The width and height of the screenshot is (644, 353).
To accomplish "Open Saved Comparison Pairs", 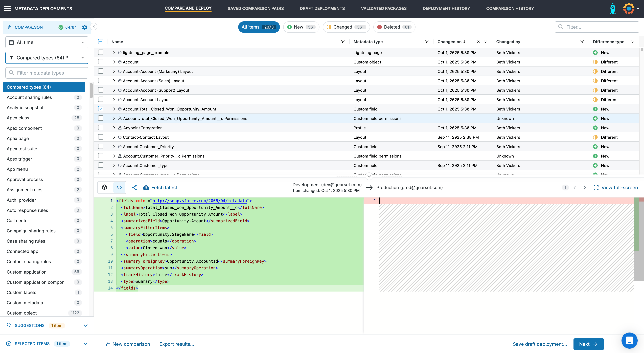I will [256, 8].
